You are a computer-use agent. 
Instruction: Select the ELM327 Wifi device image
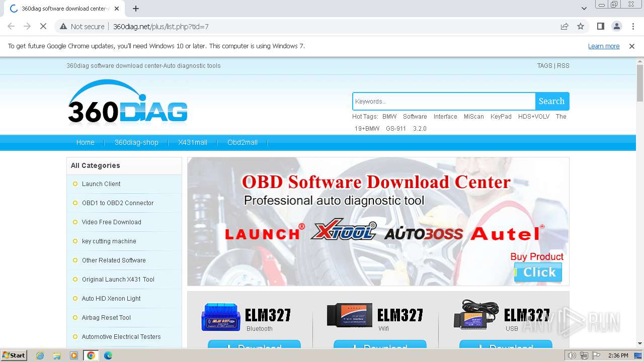[x=350, y=315]
